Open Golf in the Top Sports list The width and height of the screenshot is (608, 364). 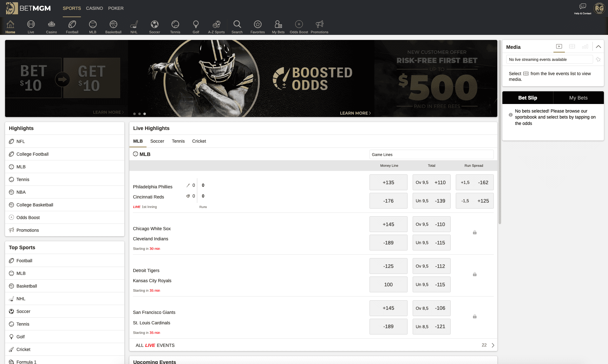coord(65,337)
